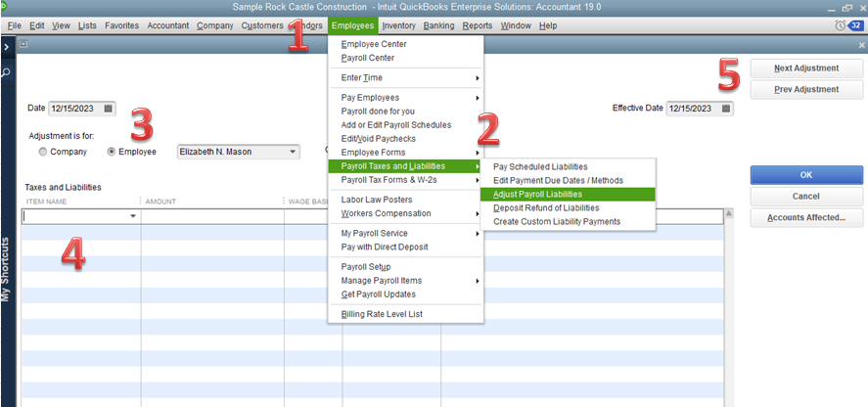868x407 pixels.
Task: Open calendar picker beside Date field
Action: tap(108, 109)
